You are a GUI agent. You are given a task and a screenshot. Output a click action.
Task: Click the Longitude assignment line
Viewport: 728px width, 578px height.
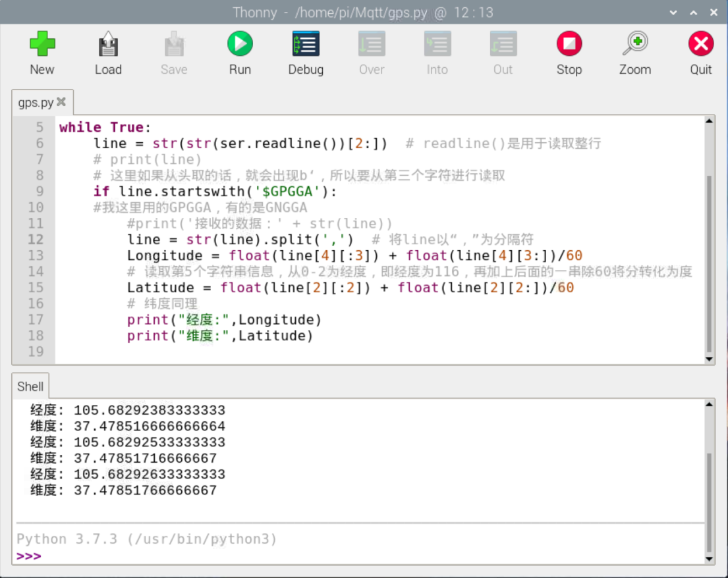coord(354,255)
